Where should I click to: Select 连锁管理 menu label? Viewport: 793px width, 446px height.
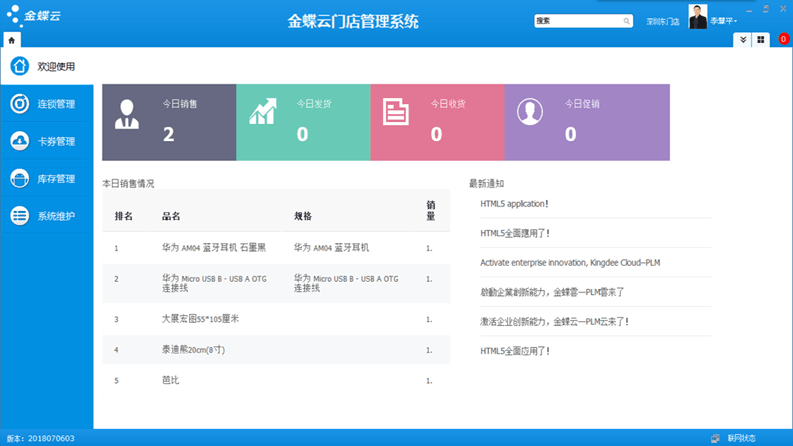click(56, 104)
